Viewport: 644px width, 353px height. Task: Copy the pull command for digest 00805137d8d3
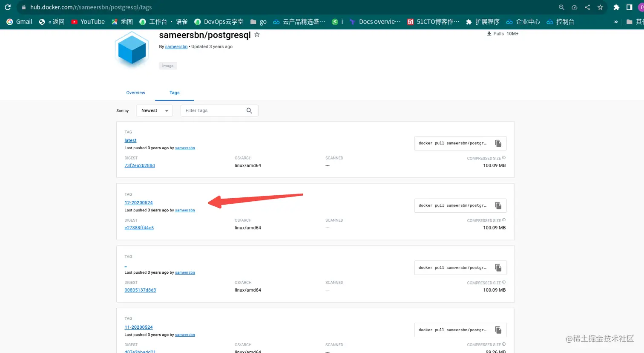(x=498, y=268)
